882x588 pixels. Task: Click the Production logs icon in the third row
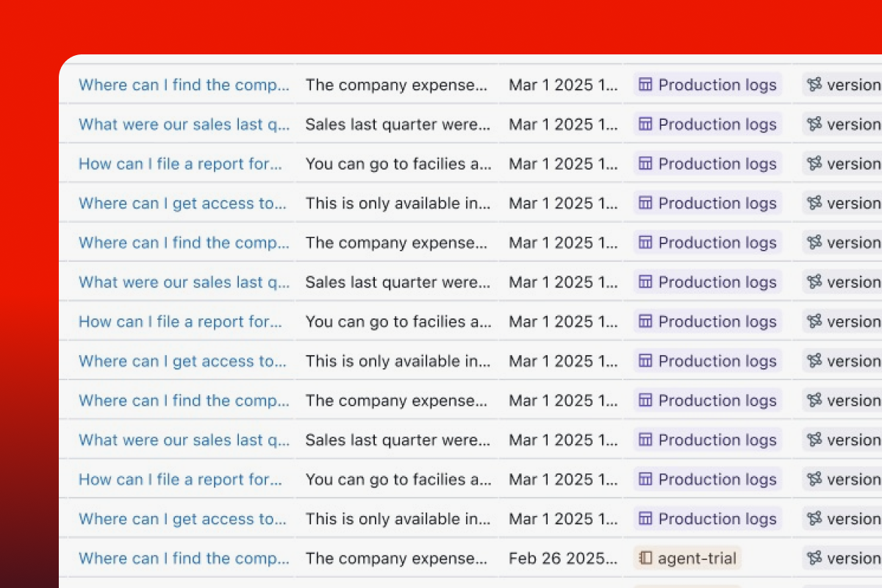coord(645,164)
